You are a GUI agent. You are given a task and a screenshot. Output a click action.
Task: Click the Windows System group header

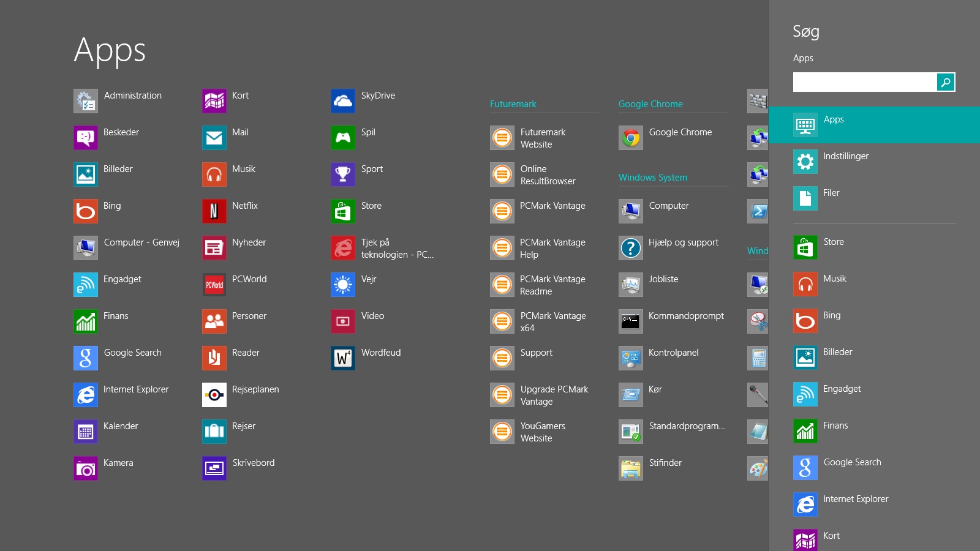[652, 178]
